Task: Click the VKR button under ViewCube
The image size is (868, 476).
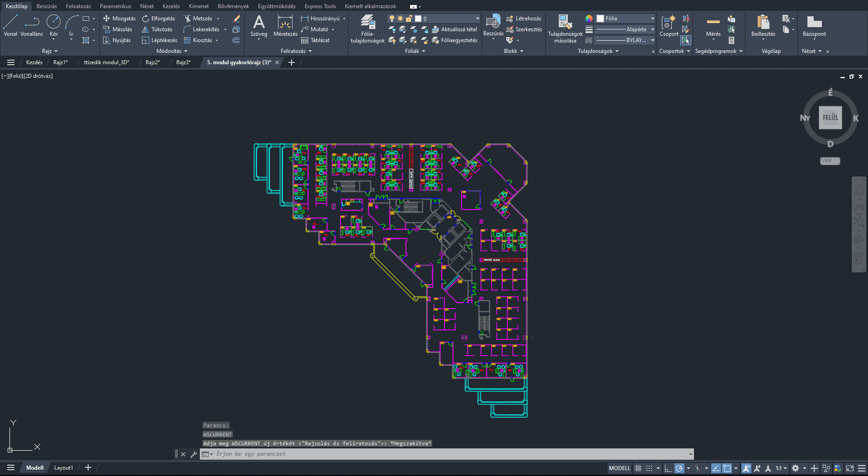Action: (x=830, y=161)
